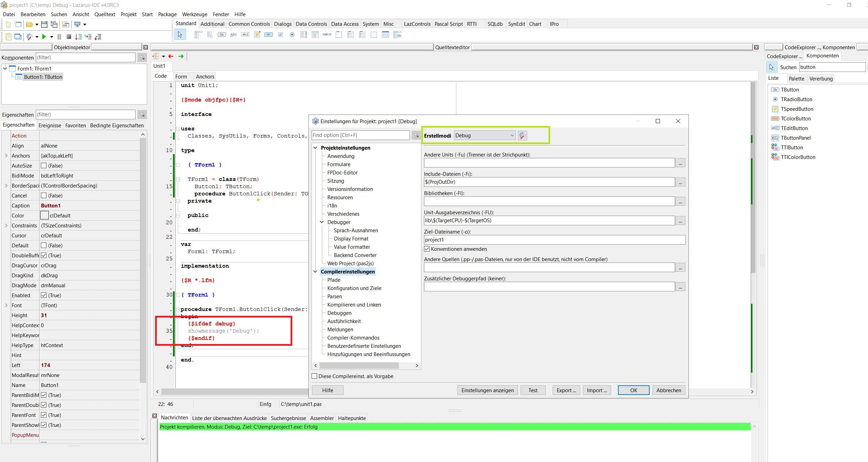Click the Stop execution toolbar icon

coord(69,36)
